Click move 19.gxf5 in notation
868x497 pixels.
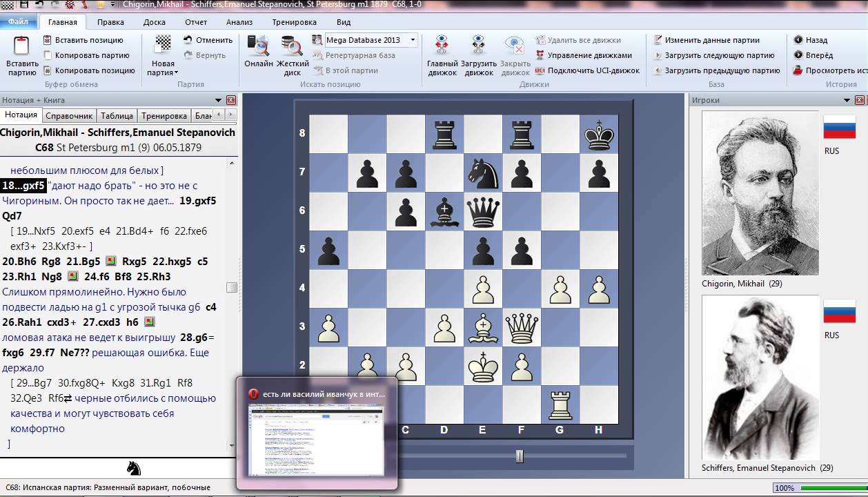pyautogui.click(x=197, y=201)
